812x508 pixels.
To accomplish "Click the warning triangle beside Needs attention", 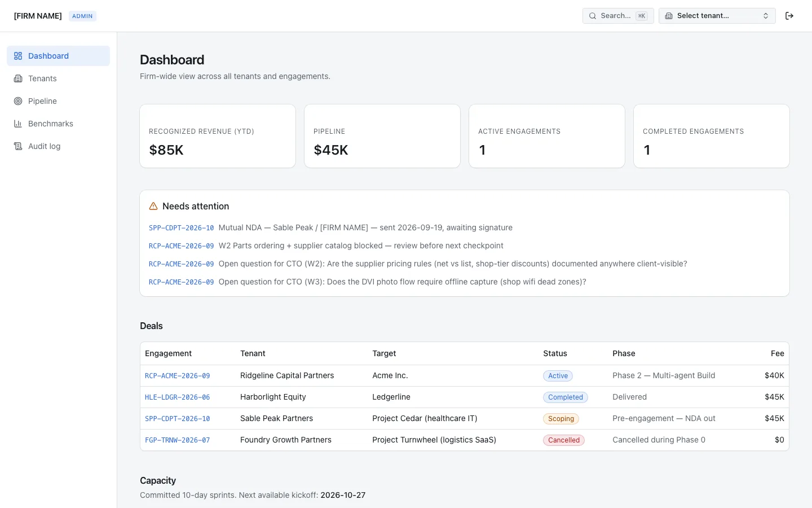I will [x=153, y=207].
